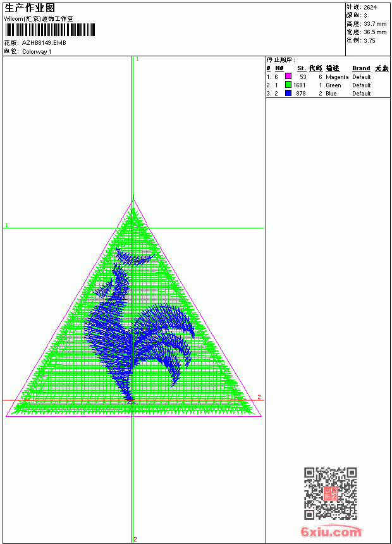
Task: Click the Brand column header
Action: tap(361, 68)
